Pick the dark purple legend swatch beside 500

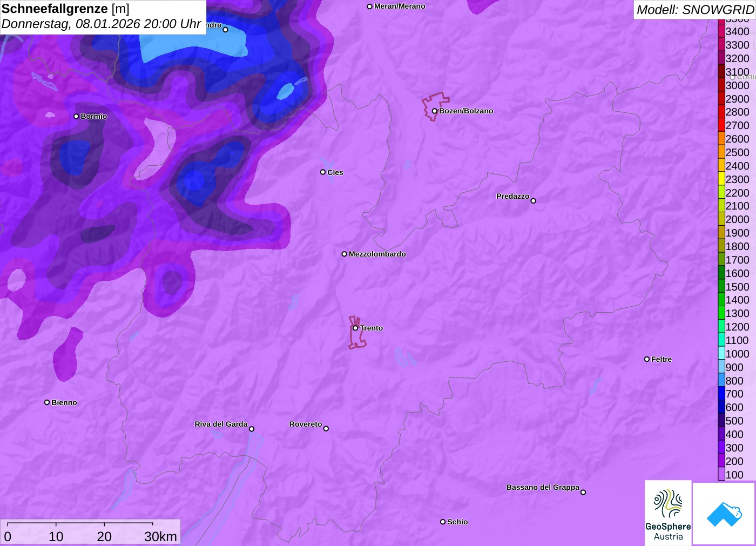coord(721,421)
